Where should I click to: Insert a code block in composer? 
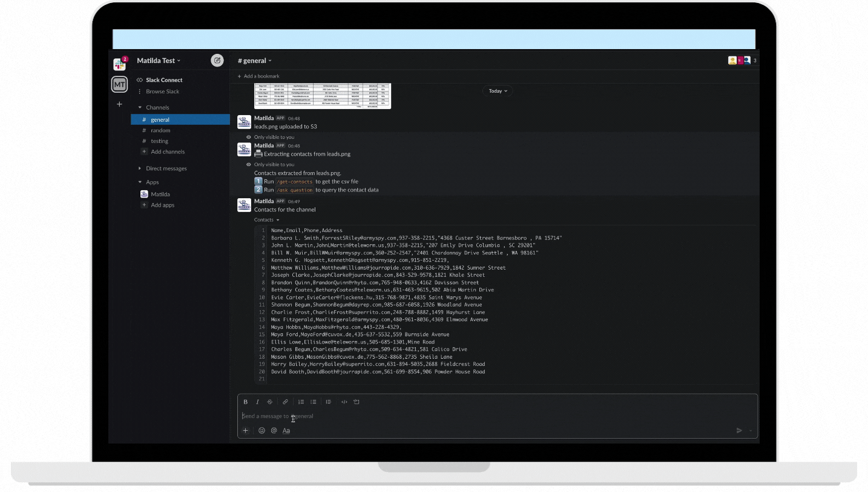tap(357, 402)
